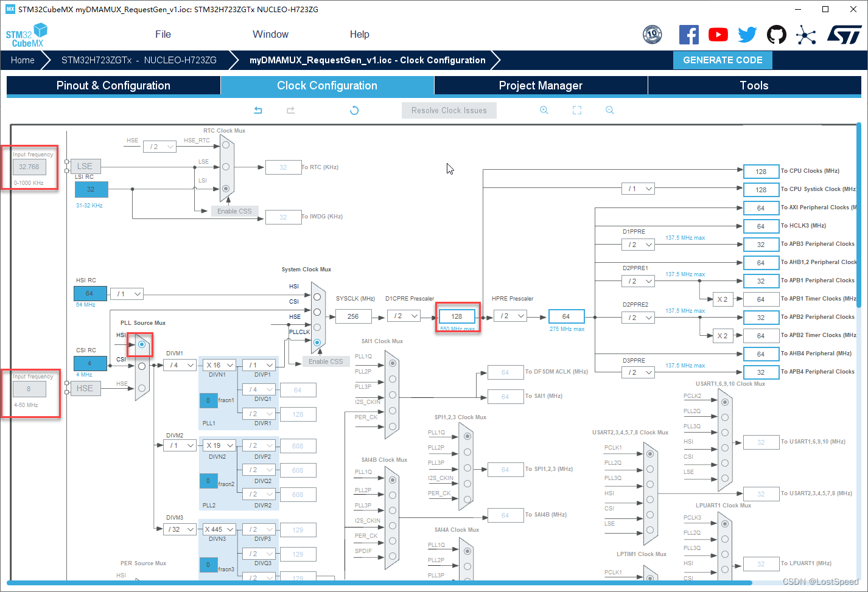
Task: Click the refresh/reset clock icon
Action: click(x=354, y=110)
